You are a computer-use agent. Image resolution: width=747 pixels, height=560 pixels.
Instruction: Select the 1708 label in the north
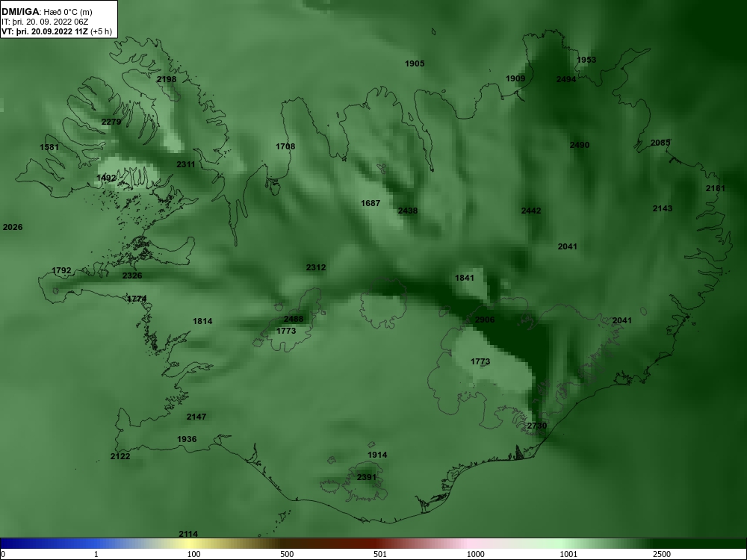pyautogui.click(x=285, y=146)
